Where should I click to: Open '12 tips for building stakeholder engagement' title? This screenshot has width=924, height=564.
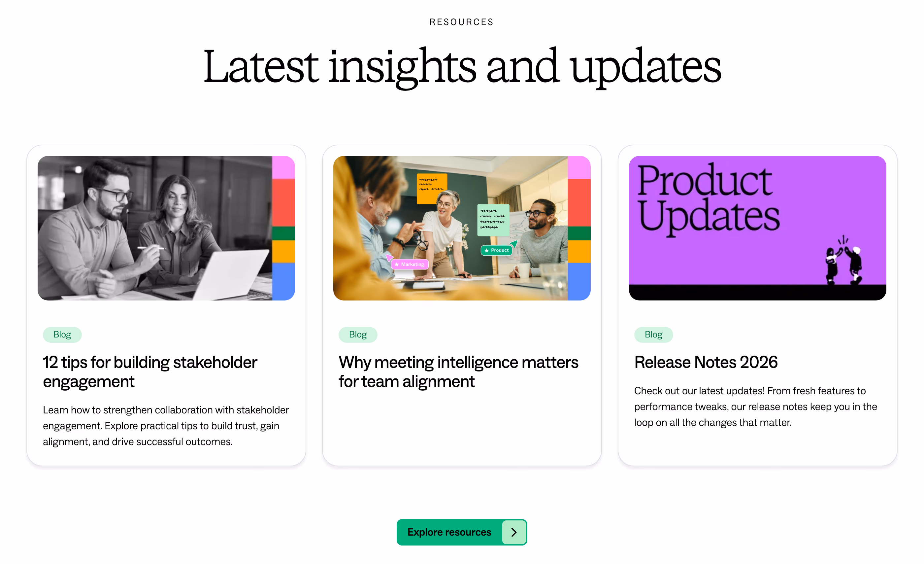[x=150, y=371]
